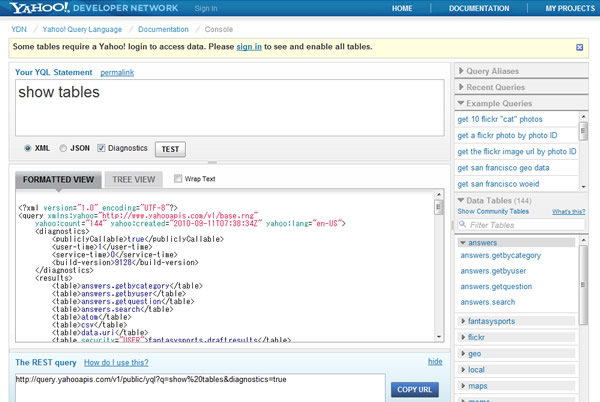The height and width of the screenshot is (402, 600).
Task: Run example get san francisco geo data
Action: tap(503, 168)
